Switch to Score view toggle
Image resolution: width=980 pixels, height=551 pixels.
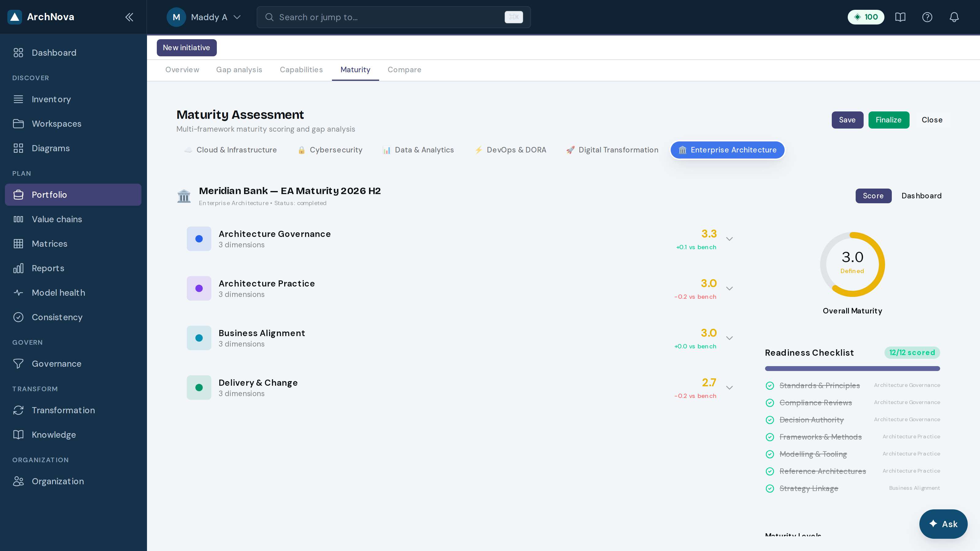tap(873, 196)
